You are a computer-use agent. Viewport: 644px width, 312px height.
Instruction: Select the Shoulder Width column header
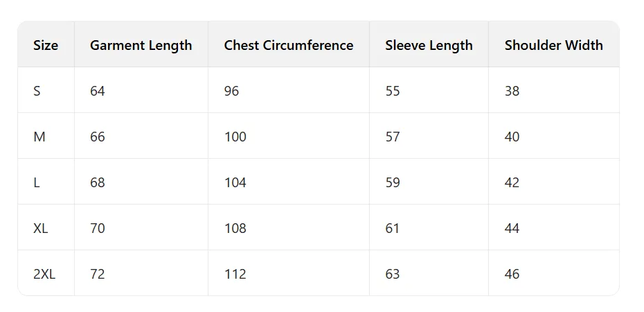(x=553, y=46)
